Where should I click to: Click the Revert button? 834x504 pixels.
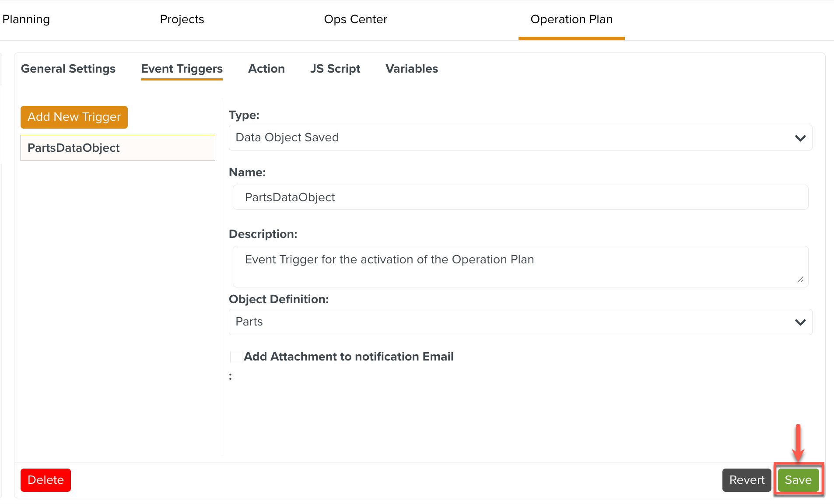click(746, 480)
